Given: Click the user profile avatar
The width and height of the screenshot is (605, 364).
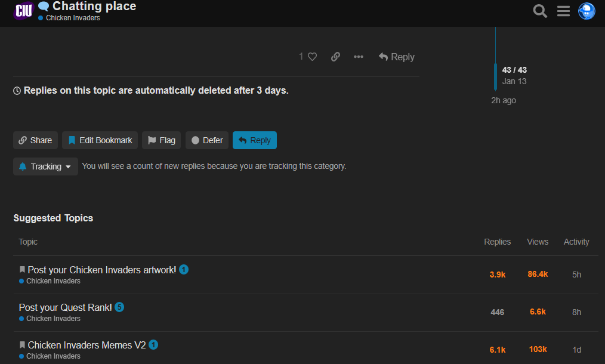Looking at the screenshot, I should tap(587, 11).
